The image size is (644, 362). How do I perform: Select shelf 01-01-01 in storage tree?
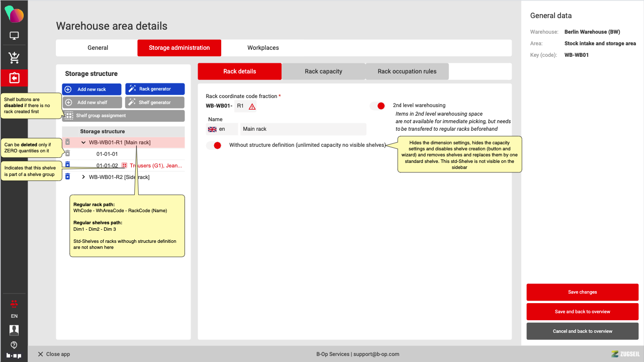[107, 154]
